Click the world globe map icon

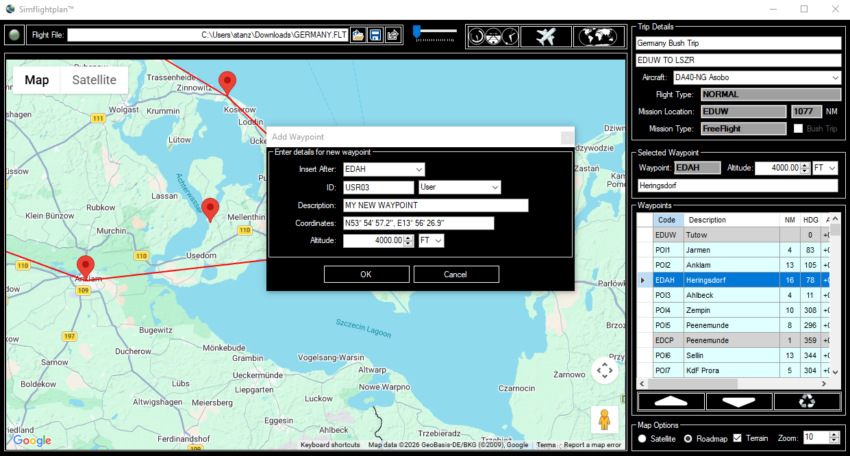599,36
